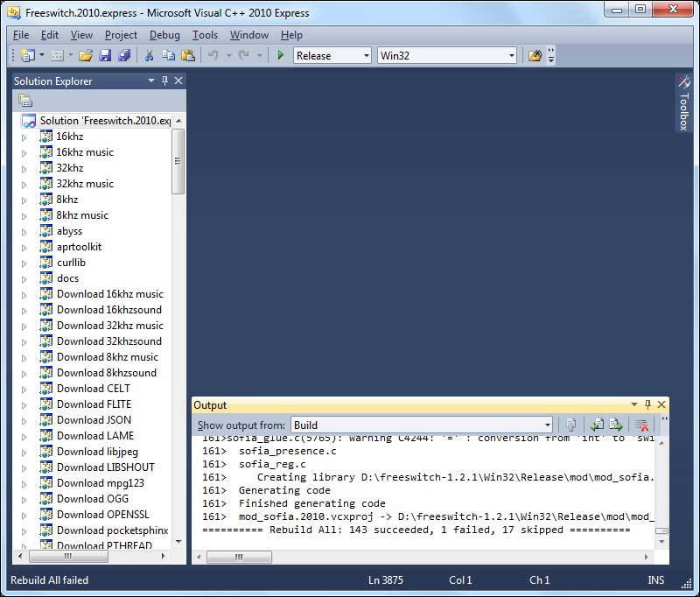Open the Edit menu
700x597 pixels.
tap(50, 35)
